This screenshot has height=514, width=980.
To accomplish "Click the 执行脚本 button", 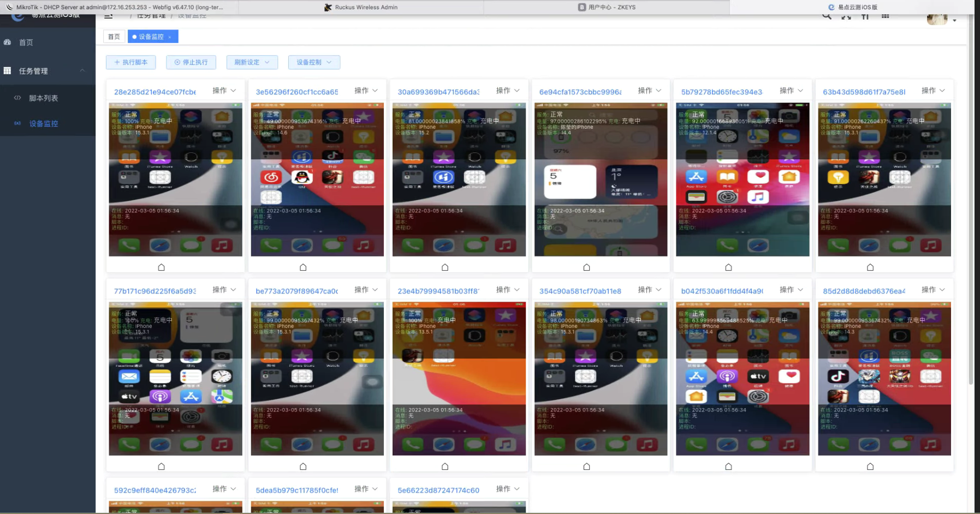I will 130,62.
